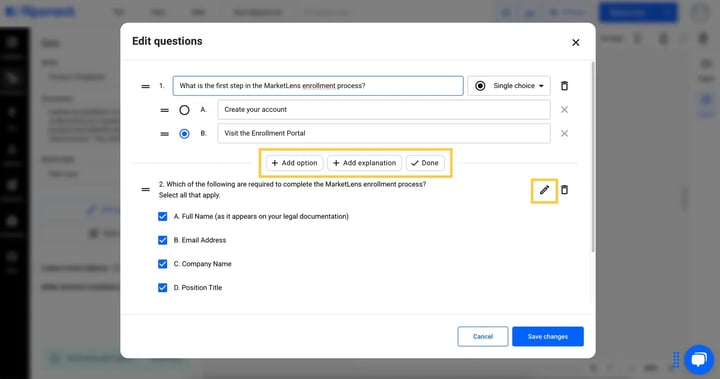Uncheck C. Company Name checkbox

point(163,264)
